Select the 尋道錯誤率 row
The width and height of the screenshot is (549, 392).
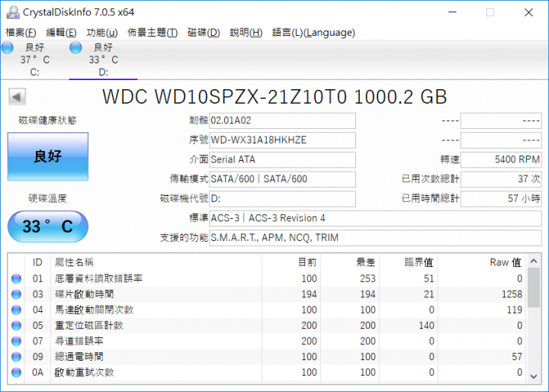267,341
